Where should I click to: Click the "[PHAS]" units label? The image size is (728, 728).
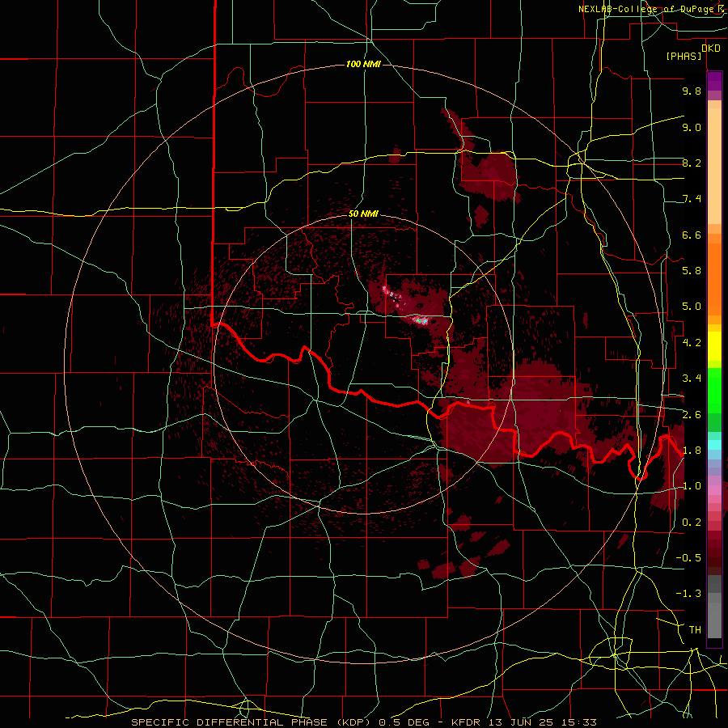[x=684, y=56]
